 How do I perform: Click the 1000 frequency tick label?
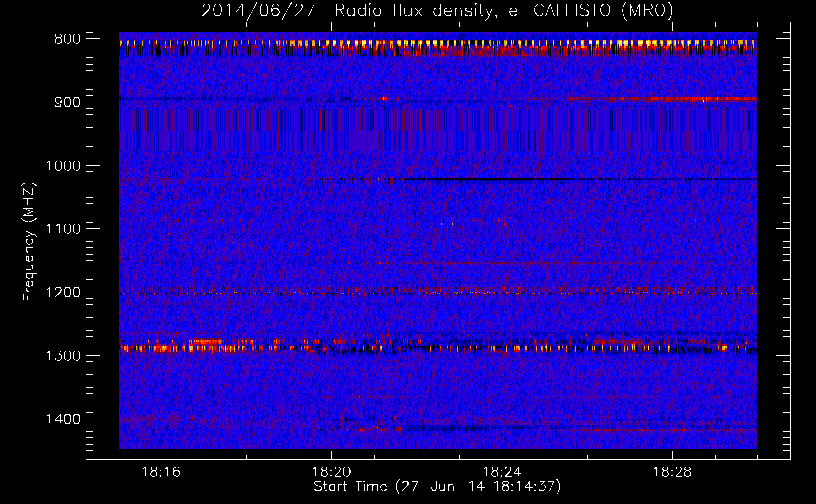[x=64, y=166]
